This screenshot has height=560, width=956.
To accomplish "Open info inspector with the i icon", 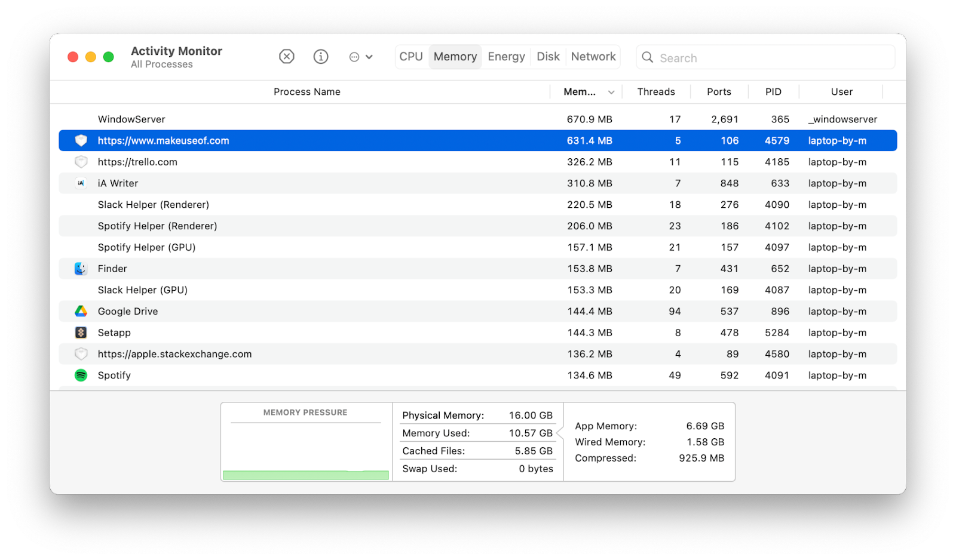I will click(x=320, y=56).
